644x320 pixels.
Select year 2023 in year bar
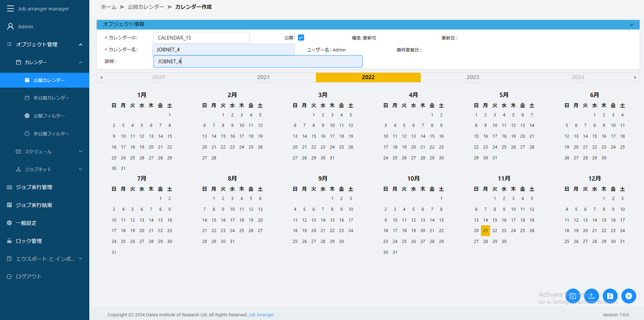pyautogui.click(x=473, y=77)
